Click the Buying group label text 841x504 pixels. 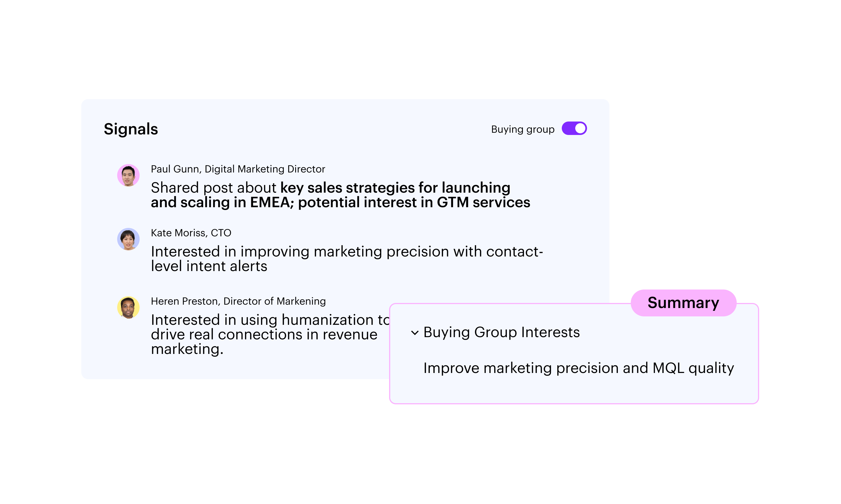523,129
